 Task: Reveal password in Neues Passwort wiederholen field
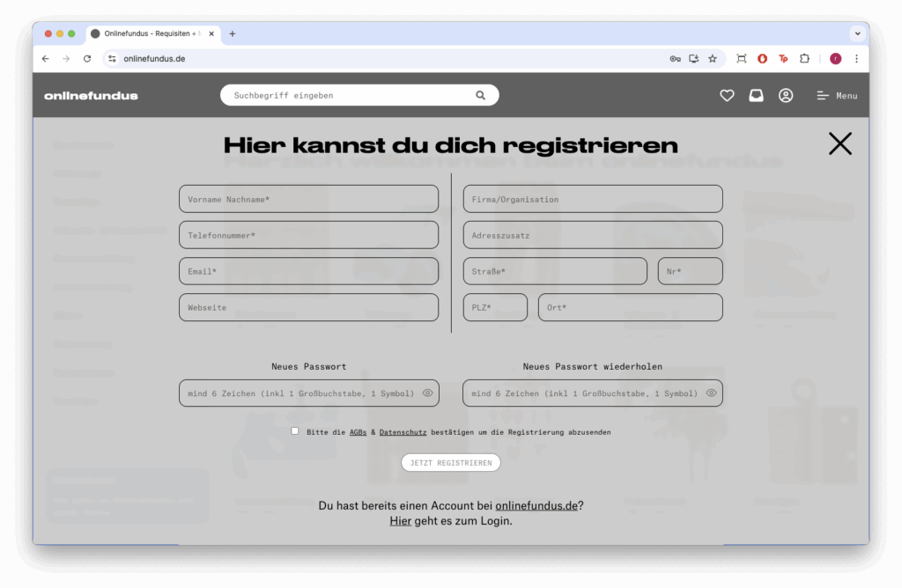click(711, 393)
